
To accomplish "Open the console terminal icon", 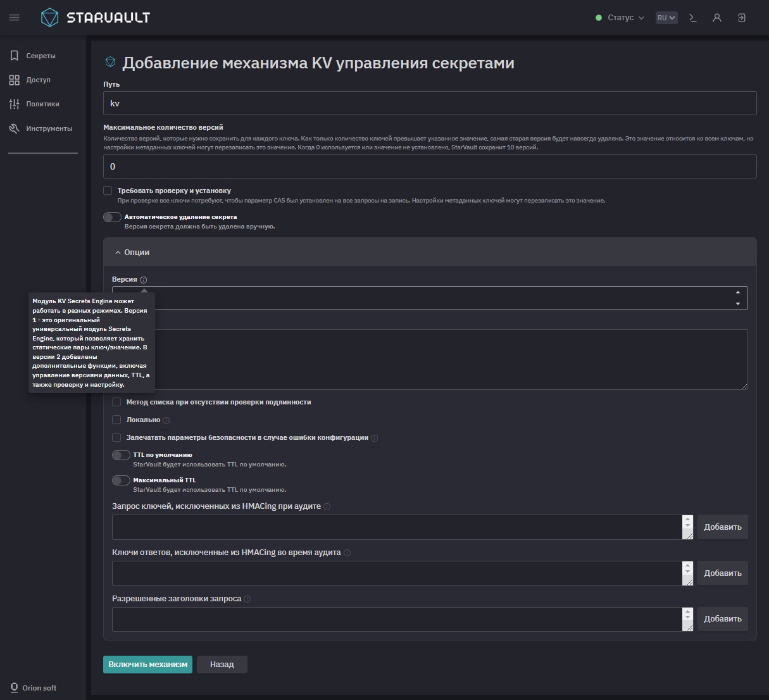I will pyautogui.click(x=693, y=18).
